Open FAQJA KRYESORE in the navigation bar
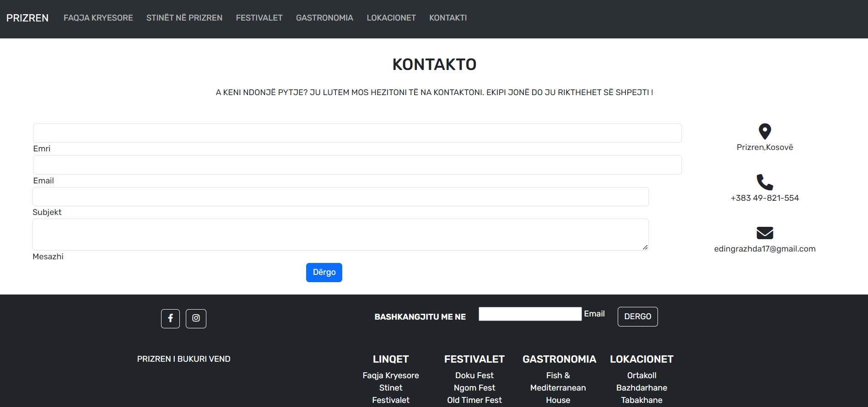The height and width of the screenshot is (407, 868). coord(98,18)
